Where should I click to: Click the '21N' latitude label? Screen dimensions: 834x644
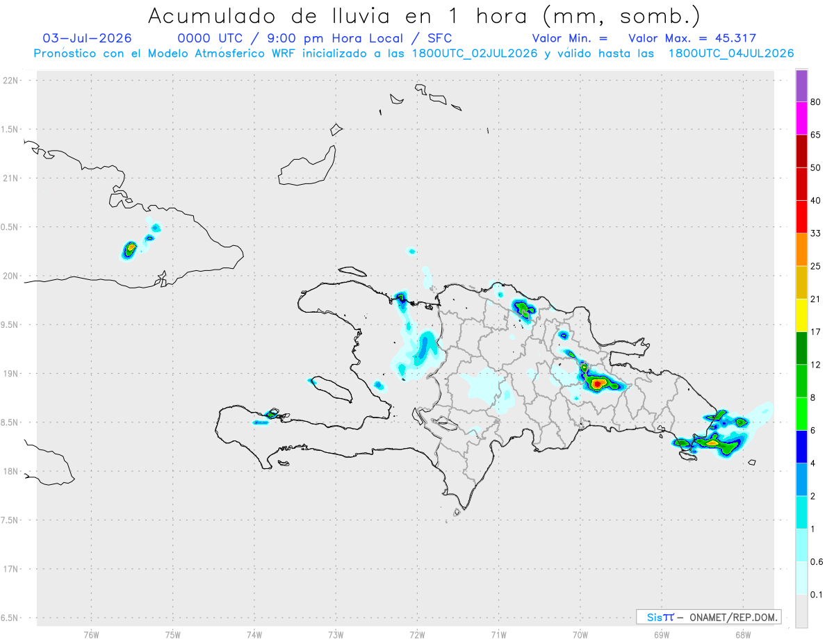[11, 178]
